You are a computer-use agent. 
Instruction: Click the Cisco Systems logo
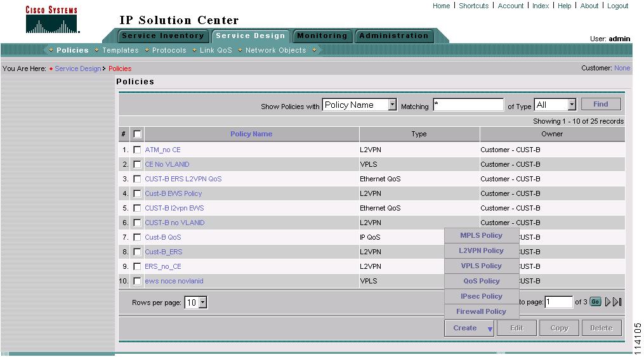(52, 19)
